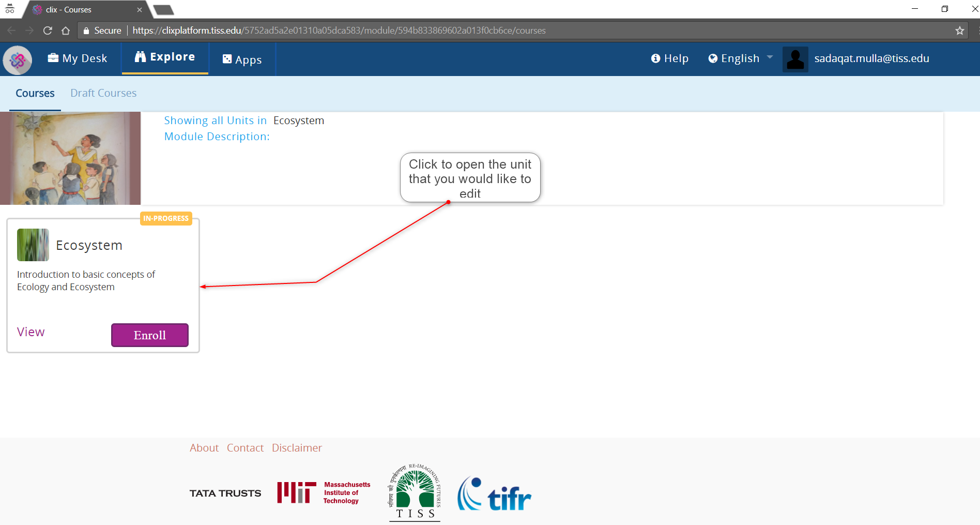Image resolution: width=980 pixels, height=525 pixels.
Task: Select the Courses tab
Action: 35,93
